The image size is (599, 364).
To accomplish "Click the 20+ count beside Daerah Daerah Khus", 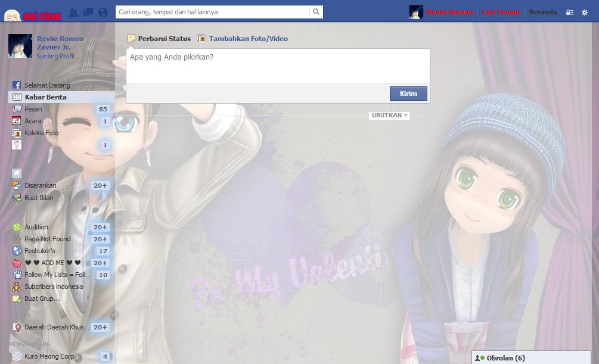I will (100, 327).
